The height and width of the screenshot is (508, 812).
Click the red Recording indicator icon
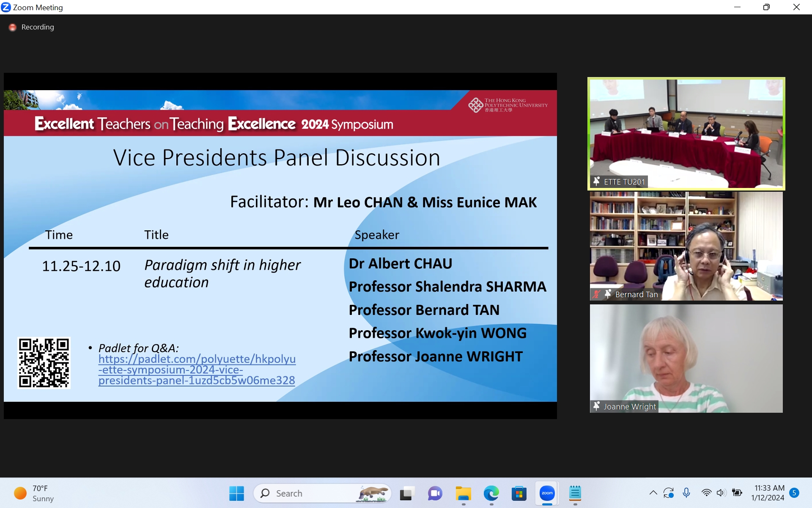[x=13, y=27]
